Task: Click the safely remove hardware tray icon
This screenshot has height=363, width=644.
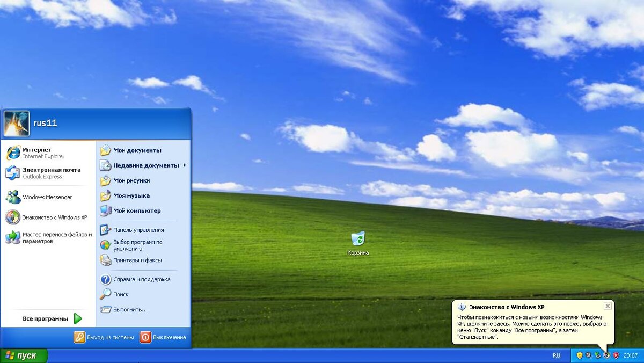Action: [x=597, y=355]
